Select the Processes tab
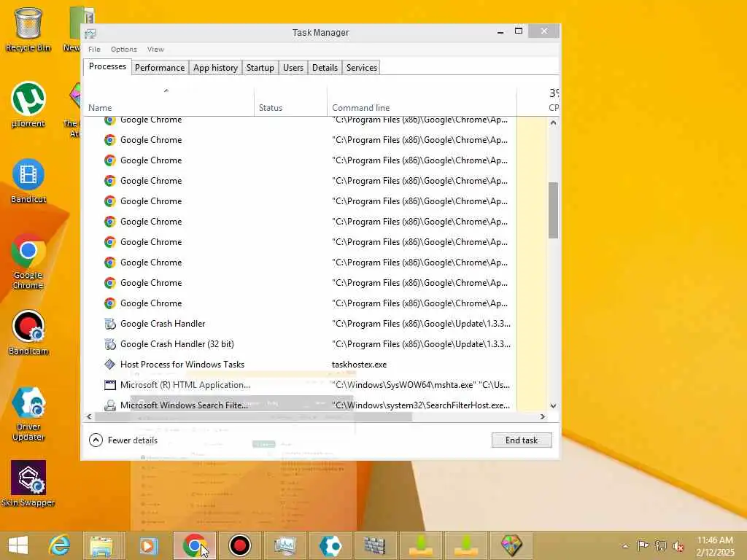Viewport: 747px width, 560px height. pos(107,66)
